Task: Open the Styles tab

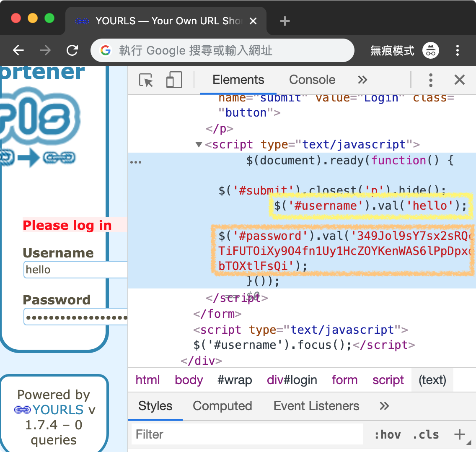Action: click(x=155, y=406)
